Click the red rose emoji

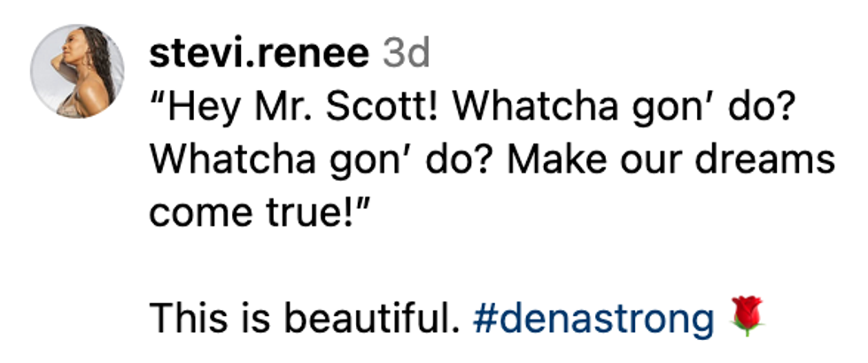point(747,318)
